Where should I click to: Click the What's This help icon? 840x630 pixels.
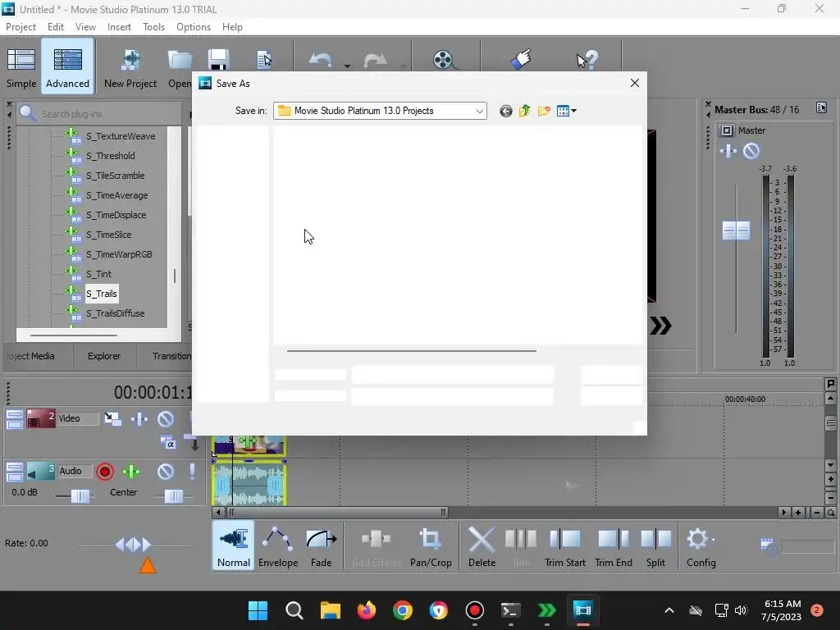coord(587,59)
